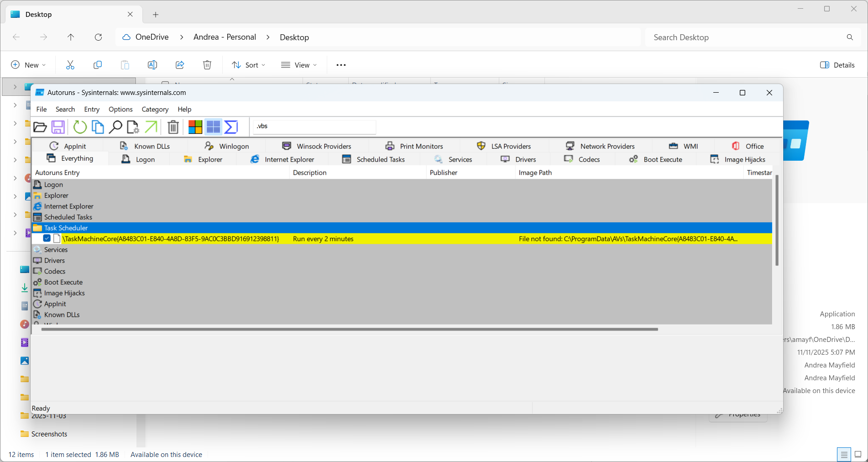Expand the OneDrive breadcrumb dropdown
This screenshot has width=868, height=462.
181,37
